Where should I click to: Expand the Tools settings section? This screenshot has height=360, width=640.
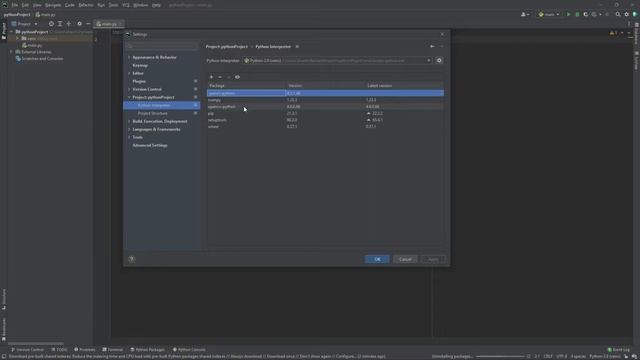(129, 138)
